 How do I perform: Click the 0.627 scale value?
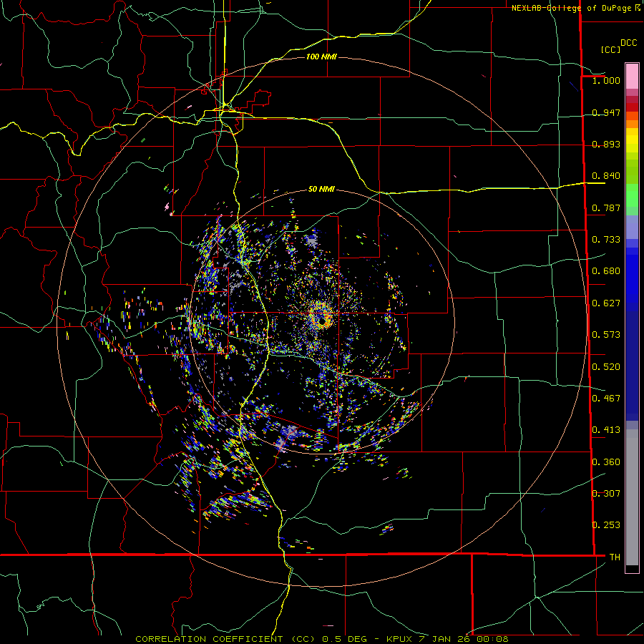pos(606,303)
